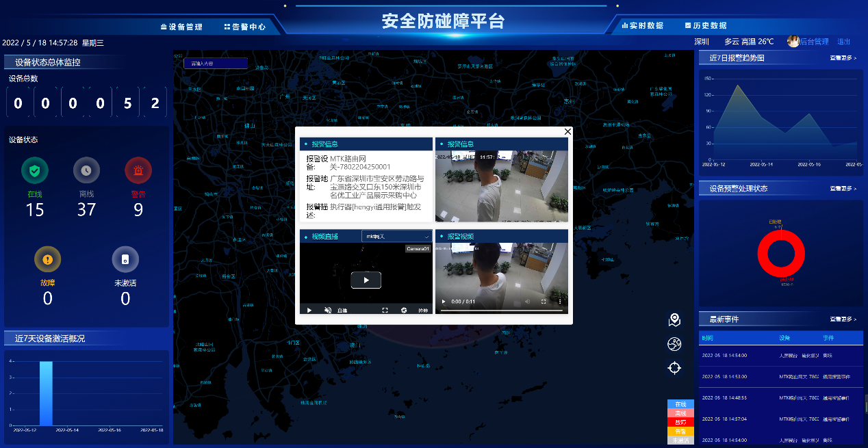Click the live video screenshot aperture icon
This screenshot has height=448, width=868.
404,311
